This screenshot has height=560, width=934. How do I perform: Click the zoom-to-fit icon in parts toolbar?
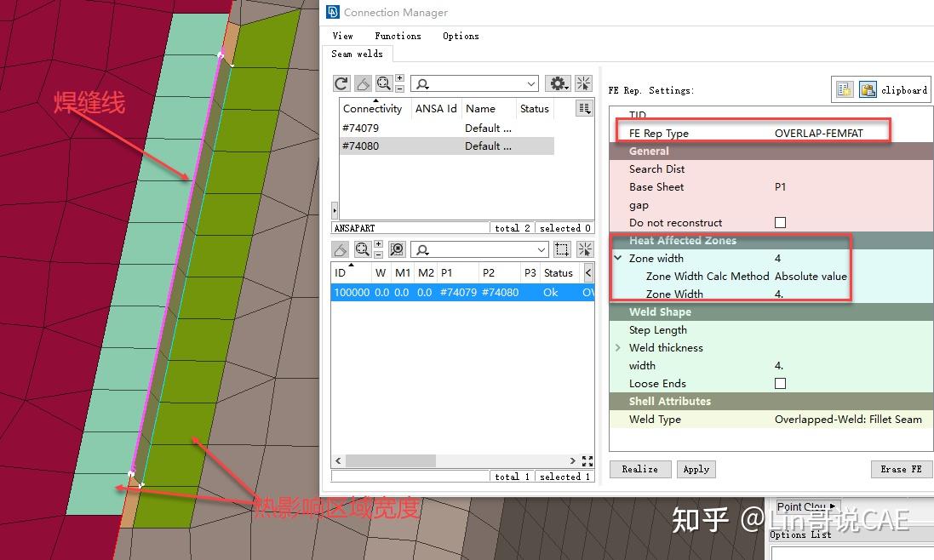[x=384, y=84]
